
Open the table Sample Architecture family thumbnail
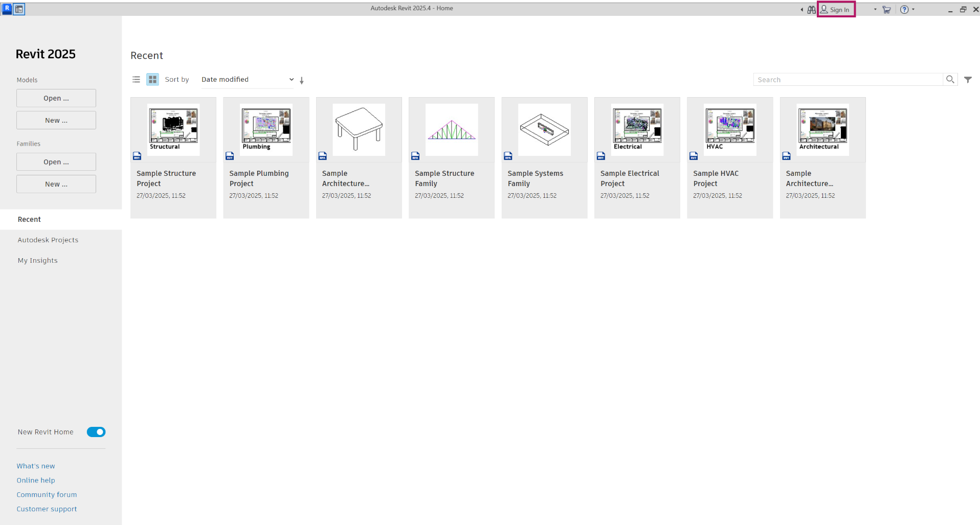[x=359, y=130]
